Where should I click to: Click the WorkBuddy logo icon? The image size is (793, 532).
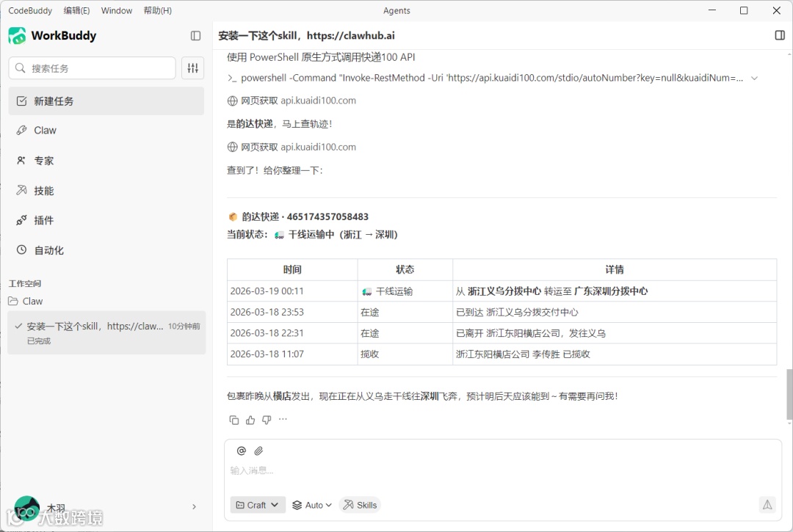pyautogui.click(x=17, y=35)
